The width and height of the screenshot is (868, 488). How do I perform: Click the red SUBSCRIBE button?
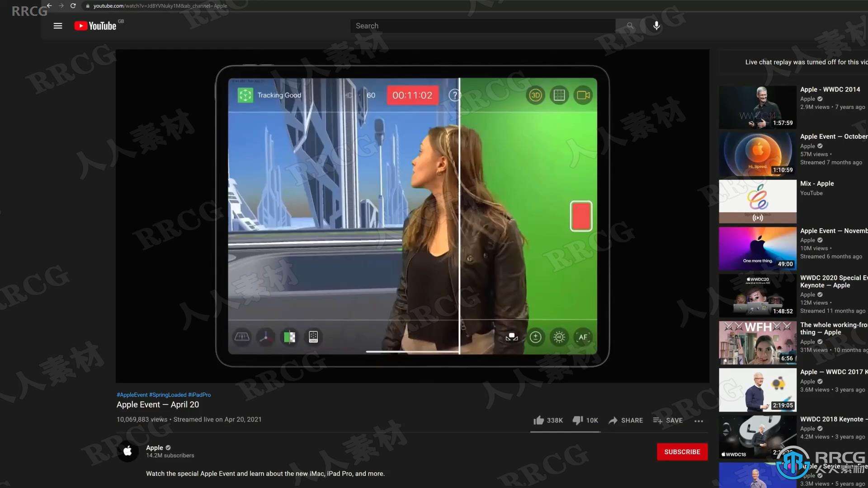682,452
